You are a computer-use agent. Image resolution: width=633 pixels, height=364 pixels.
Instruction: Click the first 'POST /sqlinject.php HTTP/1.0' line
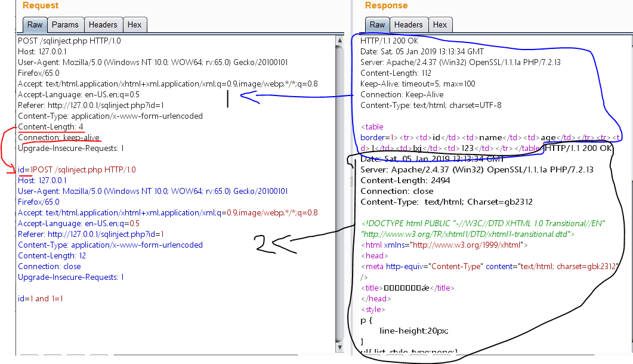pos(70,41)
